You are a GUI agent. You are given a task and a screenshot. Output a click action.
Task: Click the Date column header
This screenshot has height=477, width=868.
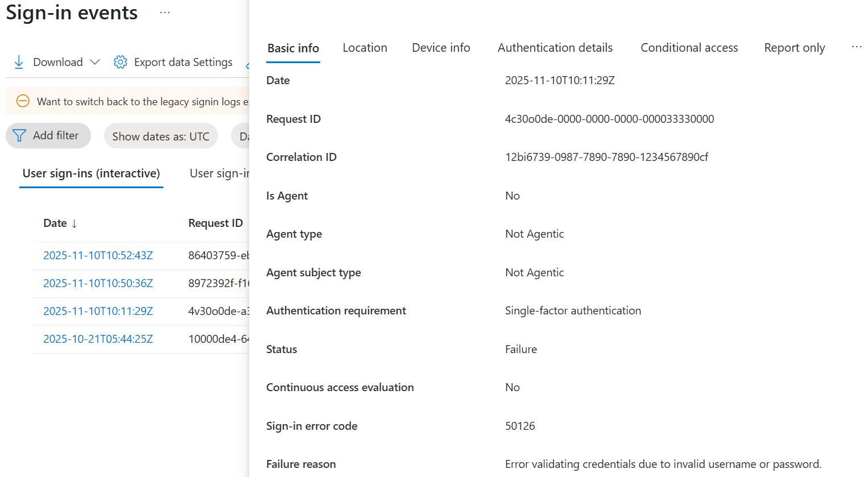click(55, 223)
